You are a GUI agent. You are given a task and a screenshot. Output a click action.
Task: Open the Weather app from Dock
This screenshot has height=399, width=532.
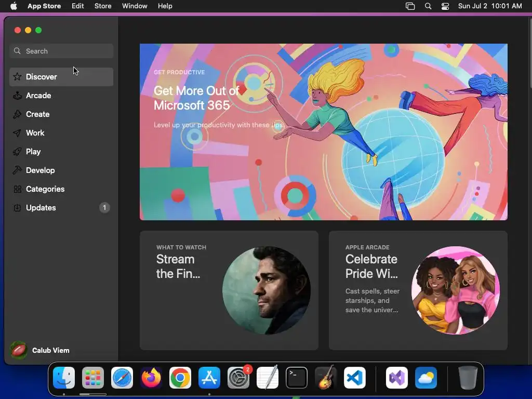pos(426,378)
